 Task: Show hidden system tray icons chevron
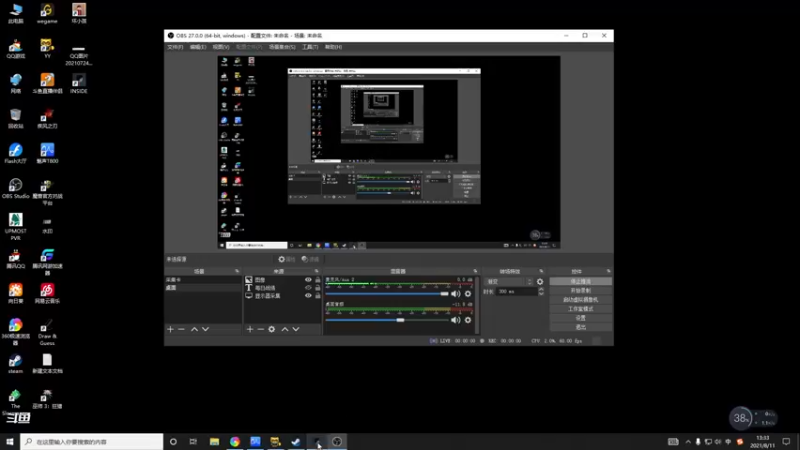click(688, 442)
